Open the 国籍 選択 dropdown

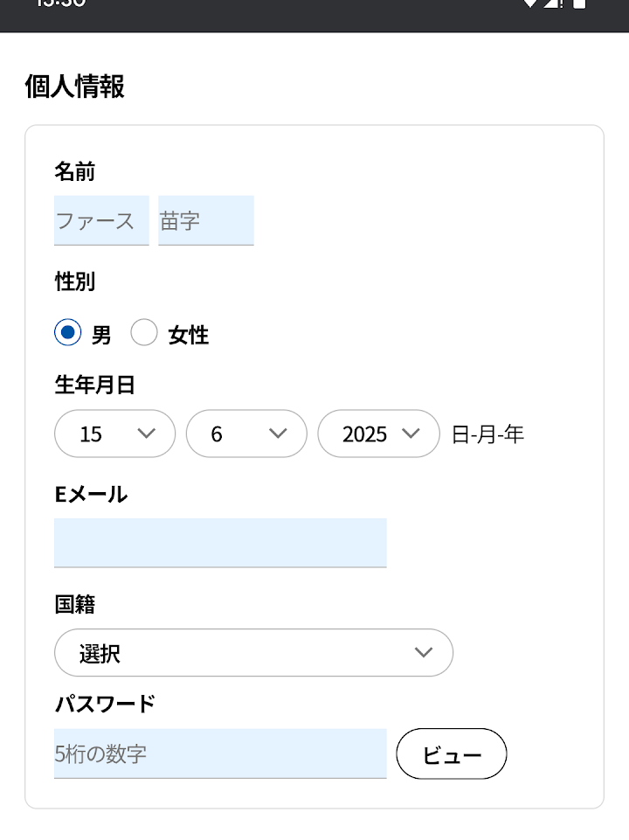click(253, 652)
